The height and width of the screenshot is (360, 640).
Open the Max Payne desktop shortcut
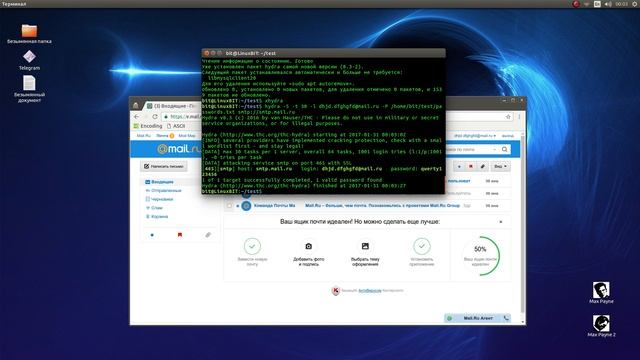[x=601, y=292]
